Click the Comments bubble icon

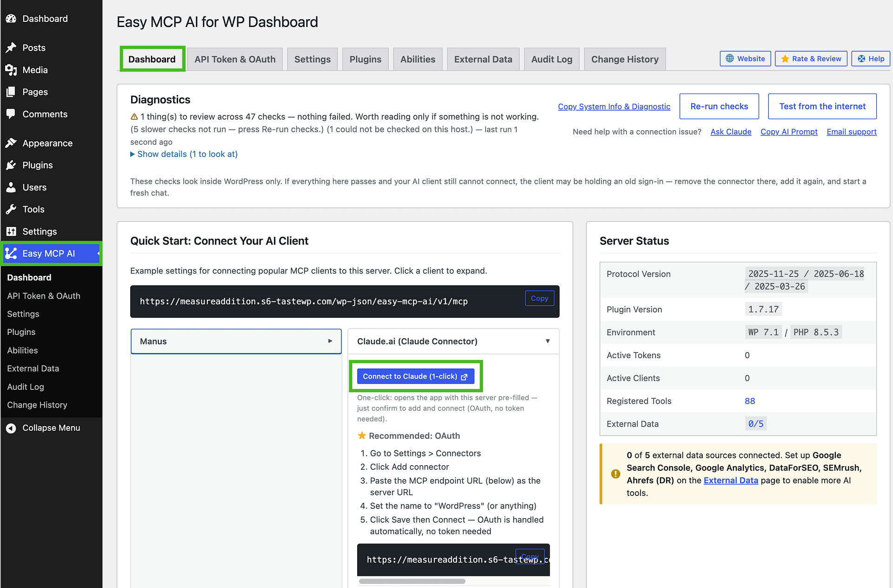(11, 114)
